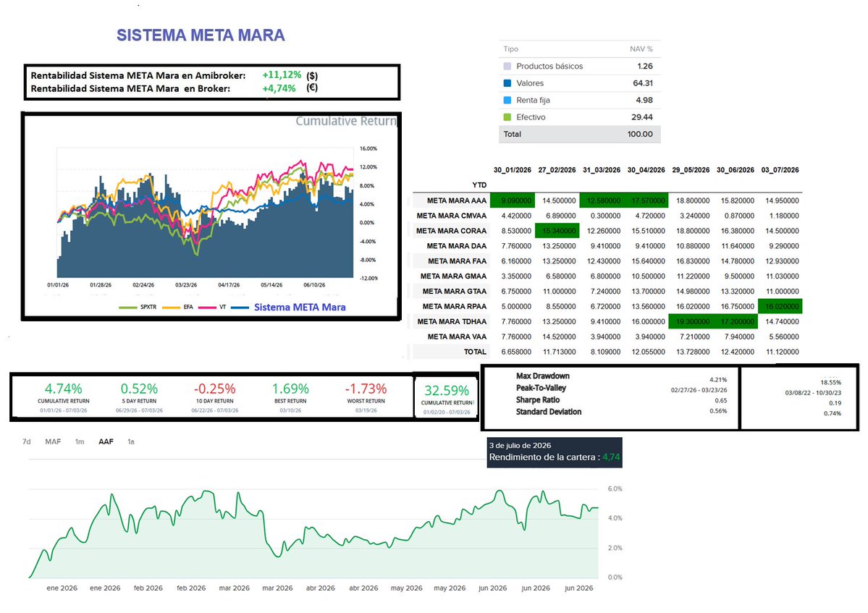This screenshot has height=613, width=868.
Task: Click the 29_05/2026 column header
Action: click(x=691, y=170)
